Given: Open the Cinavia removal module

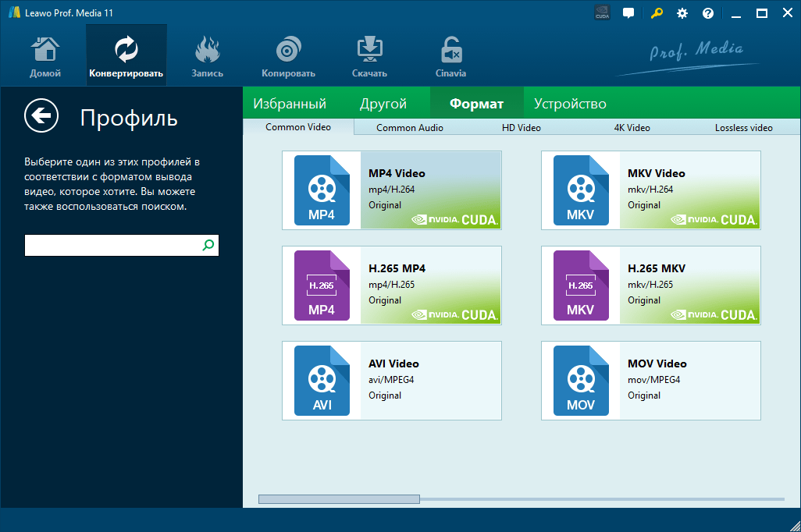Looking at the screenshot, I should coord(450,56).
